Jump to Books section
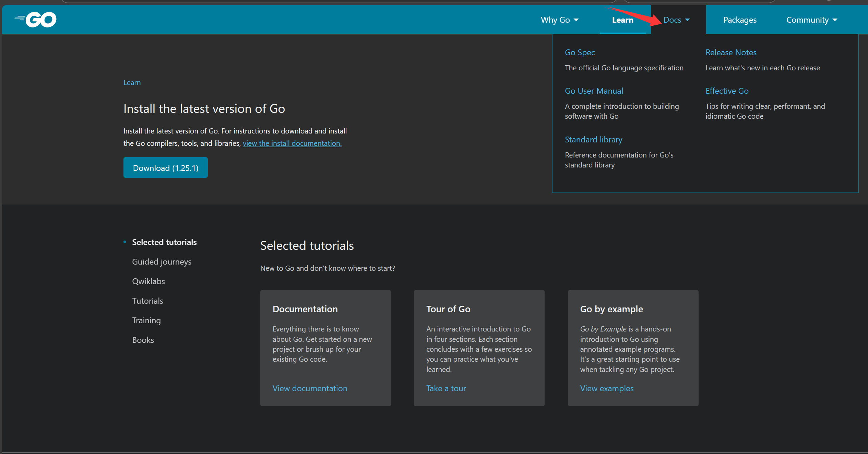This screenshot has width=868, height=454. coord(143,340)
